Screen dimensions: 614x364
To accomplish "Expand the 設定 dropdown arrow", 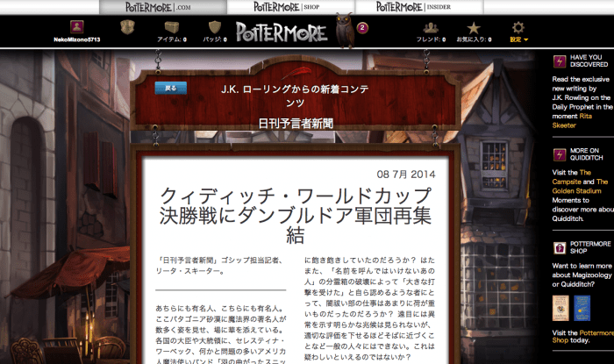I will point(526,39).
